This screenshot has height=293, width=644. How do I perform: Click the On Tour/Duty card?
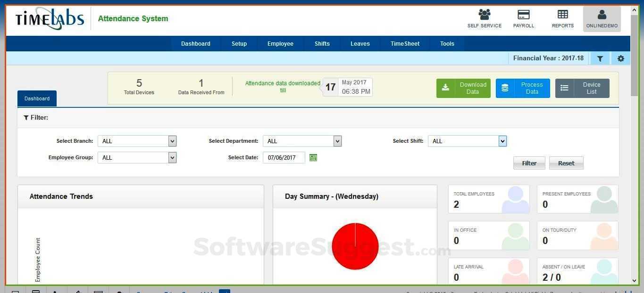pos(577,236)
